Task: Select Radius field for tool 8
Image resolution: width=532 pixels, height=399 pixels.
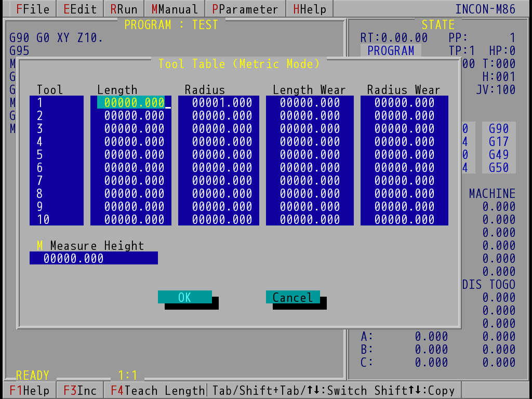Action: (219, 193)
